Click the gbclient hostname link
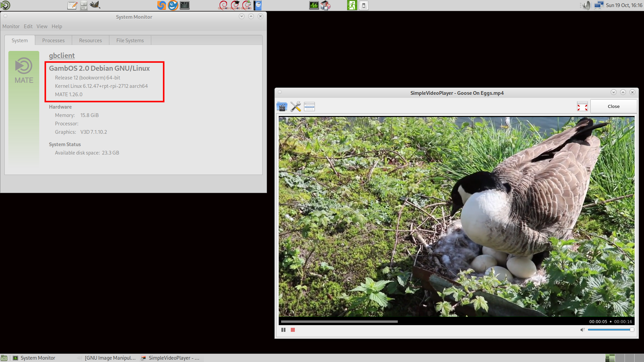Viewport: 644px width, 362px height. [x=62, y=55]
